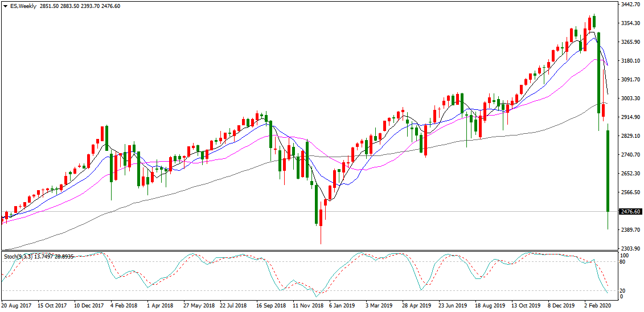The image size is (644, 312).
Task: Click the 11 Nov 2018 date marker
Action: pyautogui.click(x=307, y=306)
